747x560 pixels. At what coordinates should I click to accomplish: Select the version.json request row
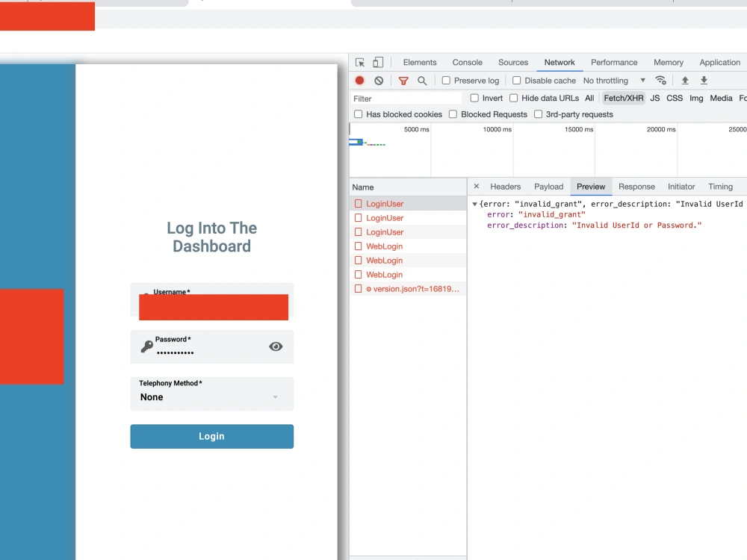pos(408,289)
